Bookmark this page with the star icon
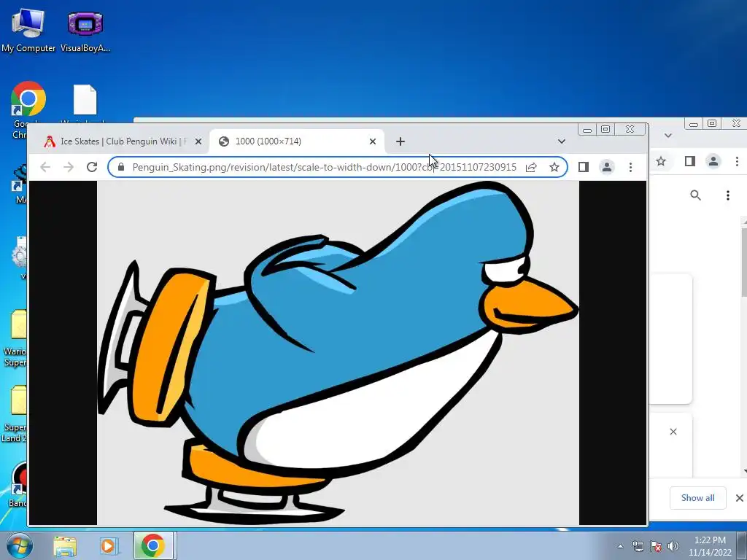The width and height of the screenshot is (747, 560). click(554, 167)
